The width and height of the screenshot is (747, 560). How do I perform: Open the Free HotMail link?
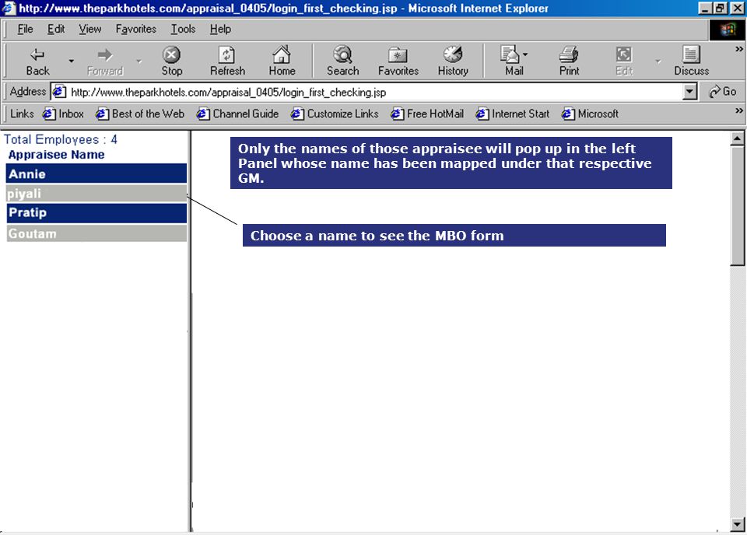(x=427, y=114)
